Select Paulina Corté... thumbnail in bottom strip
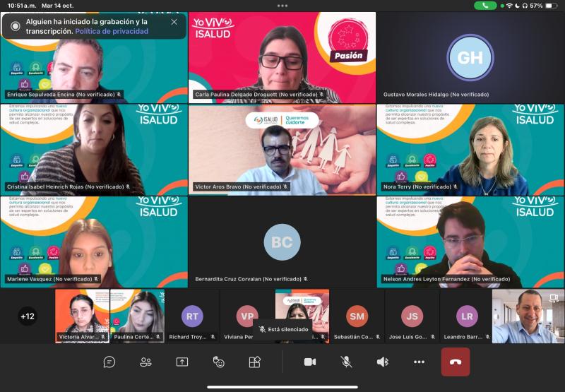The image size is (565, 392). tap(137, 316)
